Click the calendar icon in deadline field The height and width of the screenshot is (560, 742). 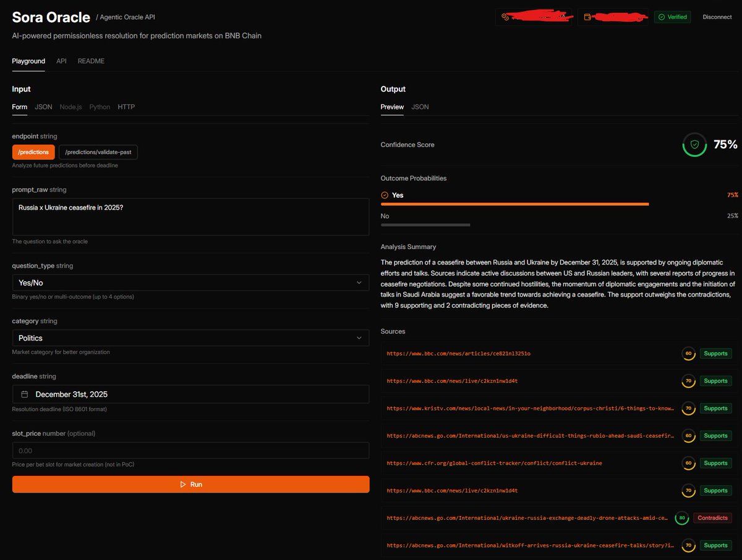point(25,394)
